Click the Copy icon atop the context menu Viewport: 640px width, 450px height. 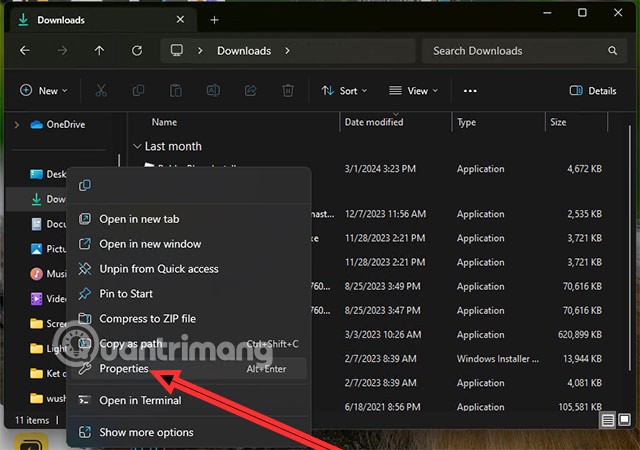[85, 185]
